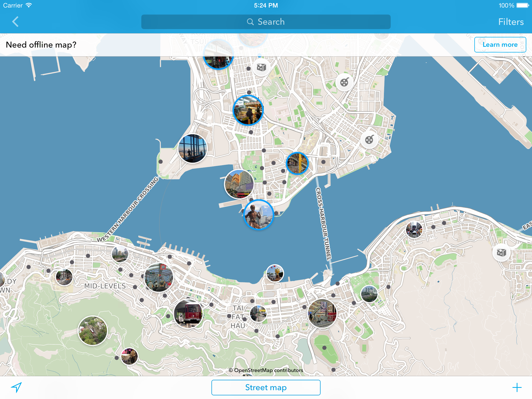Image resolution: width=532 pixels, height=399 pixels.
Task: Select the shopping mall photo marker
Action: 322,313
